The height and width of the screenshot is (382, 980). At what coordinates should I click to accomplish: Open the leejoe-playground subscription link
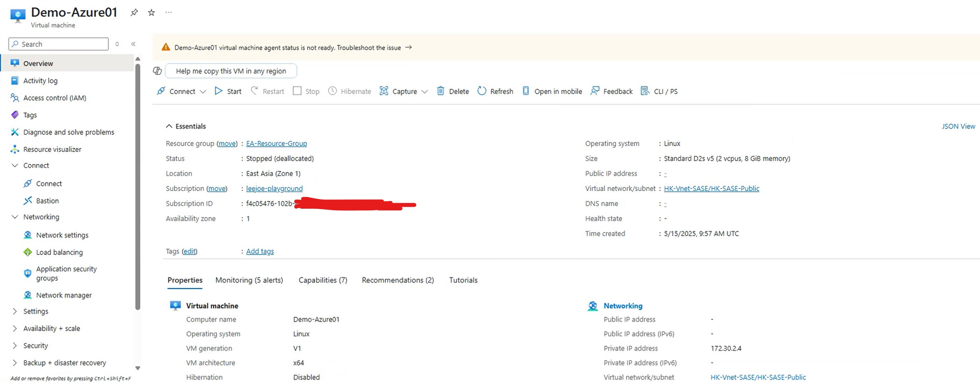(x=274, y=189)
